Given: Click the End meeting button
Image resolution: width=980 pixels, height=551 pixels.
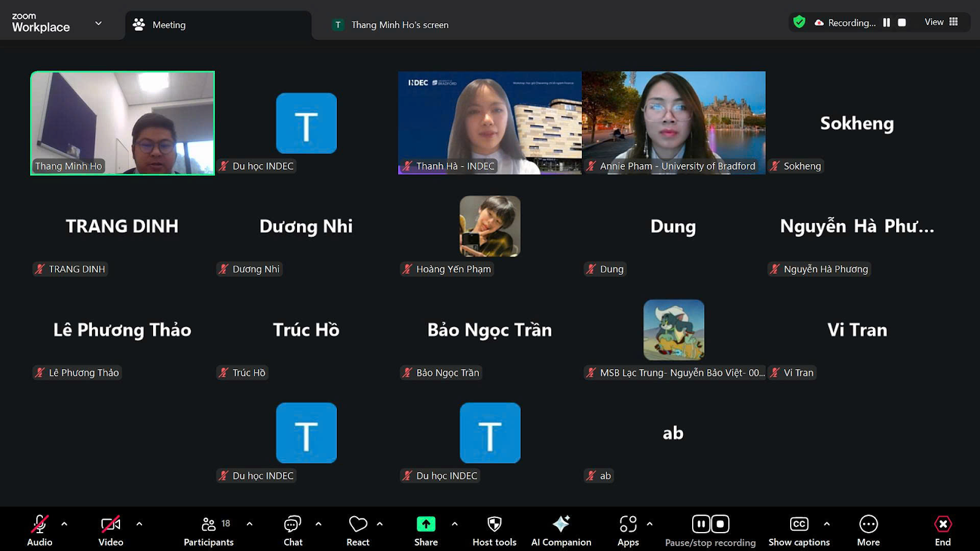Looking at the screenshot, I should click(943, 531).
